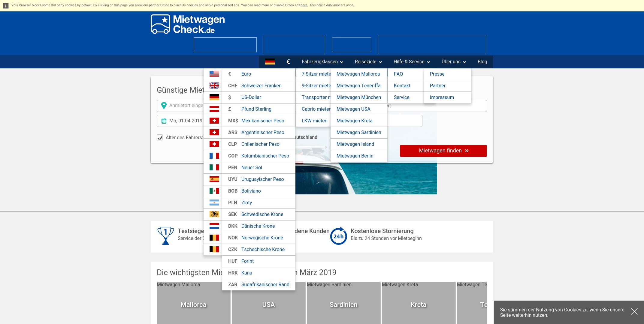Open Mietwagen Teneriffa destination link
Viewport: 644px width, 324px height.
tap(358, 85)
